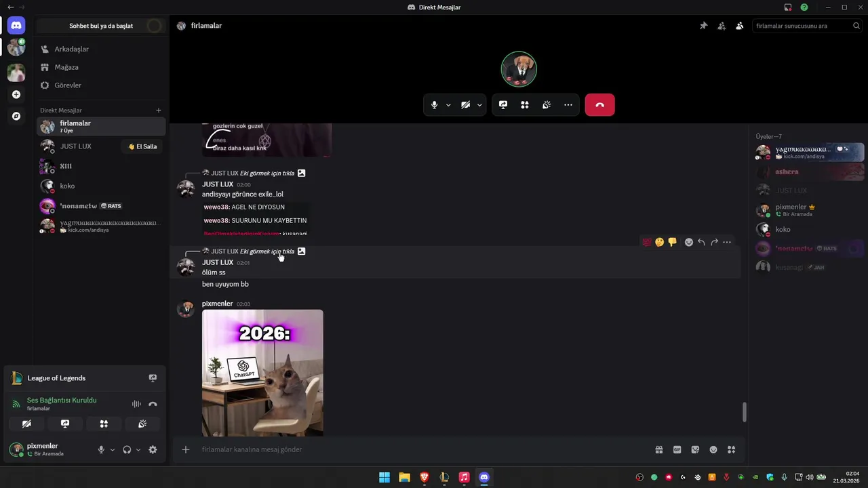The width and height of the screenshot is (868, 488).
Task: Open user settings gear
Action: (153, 449)
